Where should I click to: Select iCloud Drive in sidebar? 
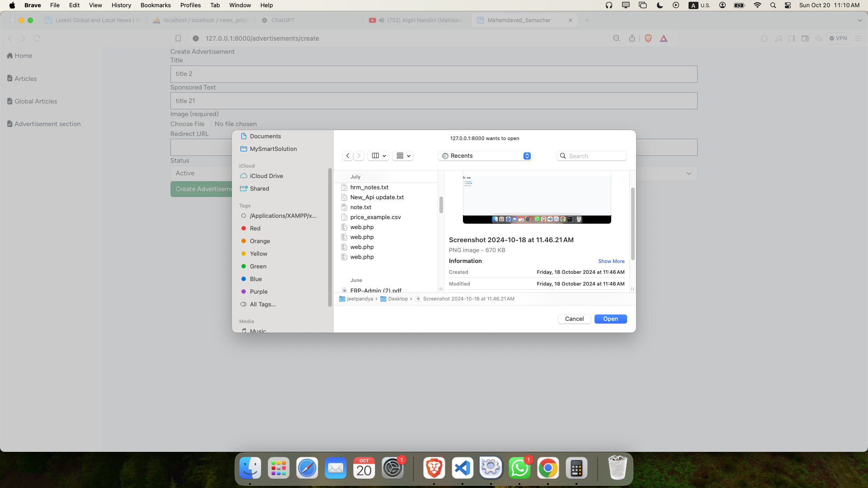266,176
